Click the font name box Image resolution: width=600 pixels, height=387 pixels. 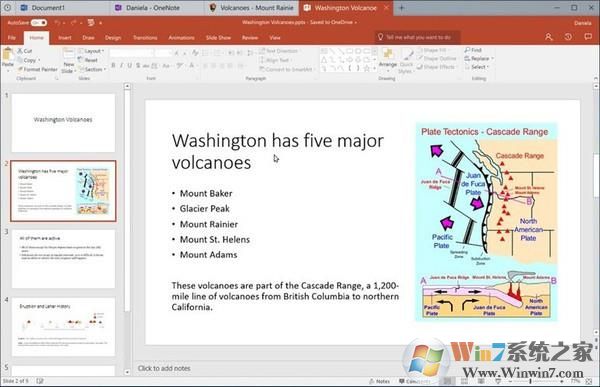click(131, 53)
